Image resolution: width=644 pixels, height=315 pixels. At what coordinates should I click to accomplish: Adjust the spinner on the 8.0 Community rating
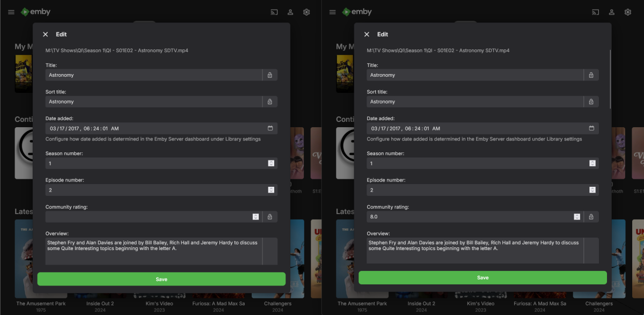(x=577, y=217)
